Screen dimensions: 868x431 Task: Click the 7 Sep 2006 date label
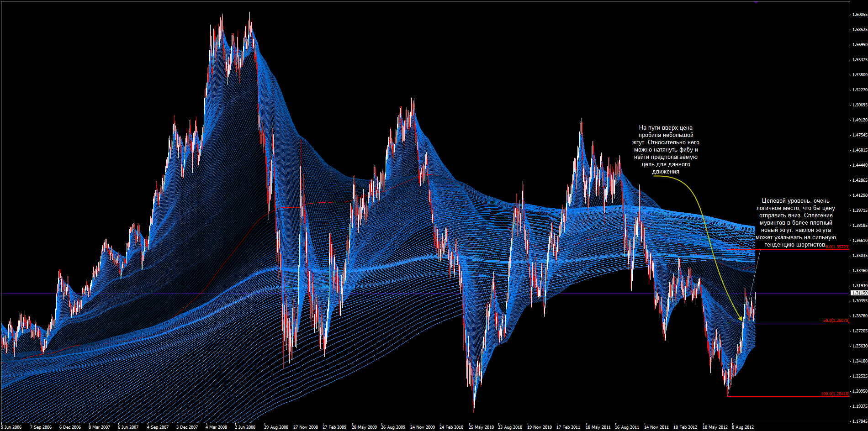coord(41,427)
